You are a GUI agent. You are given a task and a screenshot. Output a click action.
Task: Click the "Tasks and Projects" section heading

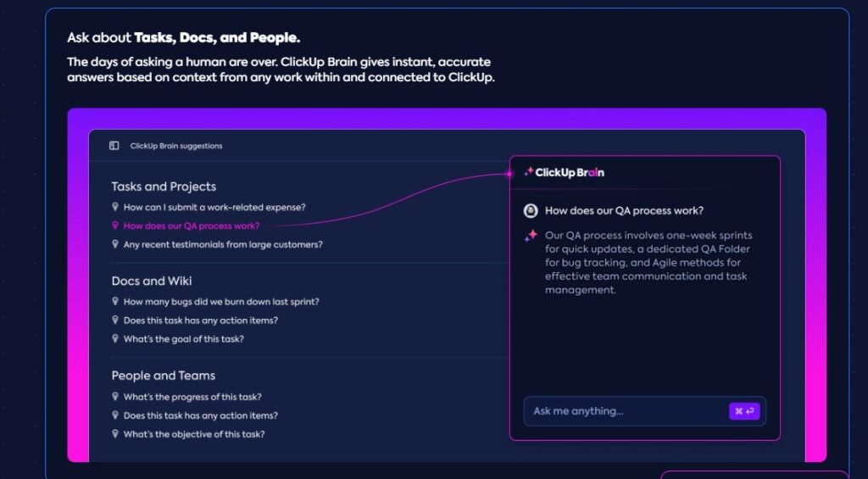tap(164, 187)
